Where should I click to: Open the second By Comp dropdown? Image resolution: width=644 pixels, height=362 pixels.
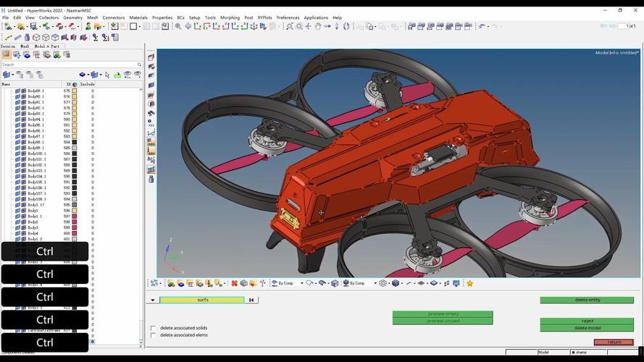(375, 283)
